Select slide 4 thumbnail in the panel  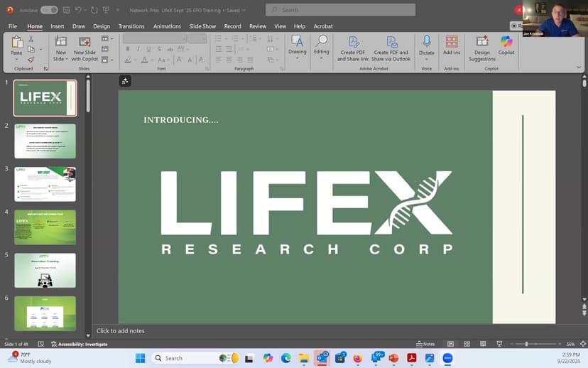point(45,227)
